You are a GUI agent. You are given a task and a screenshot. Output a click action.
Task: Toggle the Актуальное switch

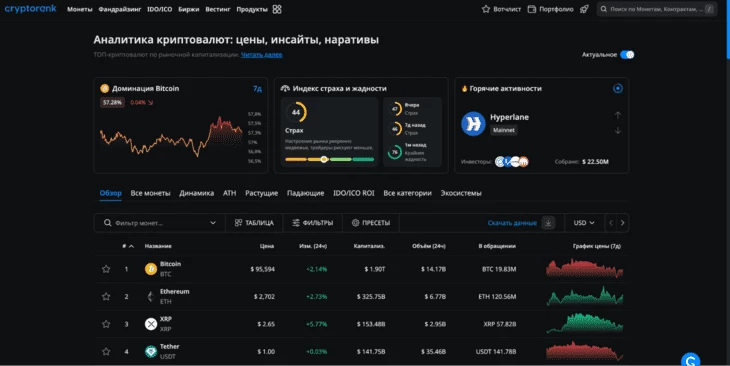click(627, 55)
